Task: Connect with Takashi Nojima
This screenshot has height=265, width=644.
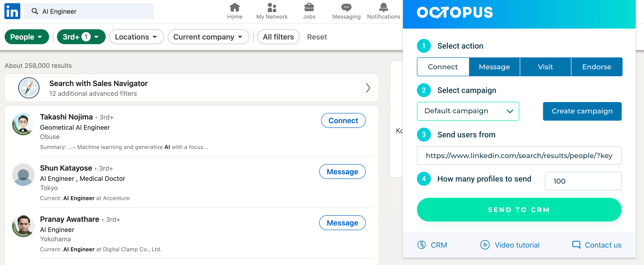Action: click(343, 121)
